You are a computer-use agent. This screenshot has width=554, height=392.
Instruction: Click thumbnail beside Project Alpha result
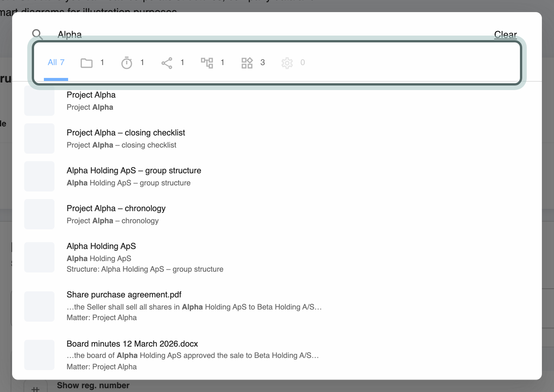(x=39, y=101)
